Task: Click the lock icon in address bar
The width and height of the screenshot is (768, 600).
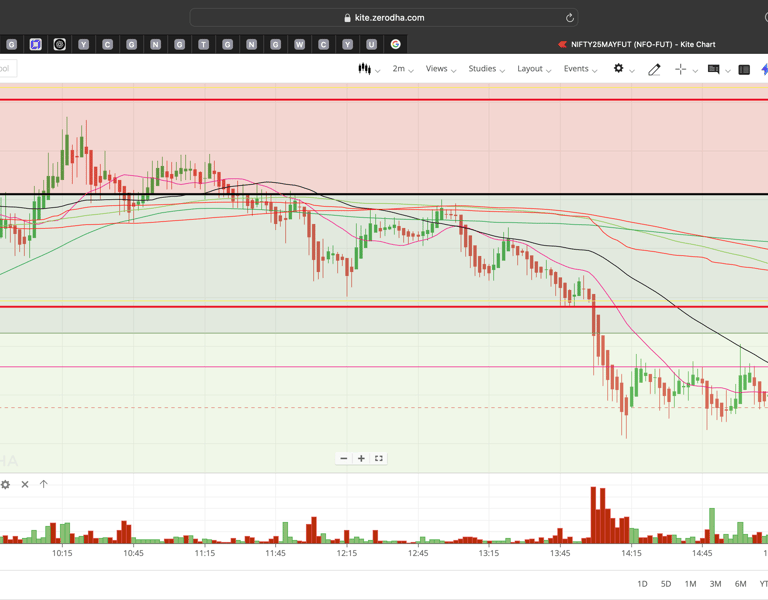Action: point(347,18)
